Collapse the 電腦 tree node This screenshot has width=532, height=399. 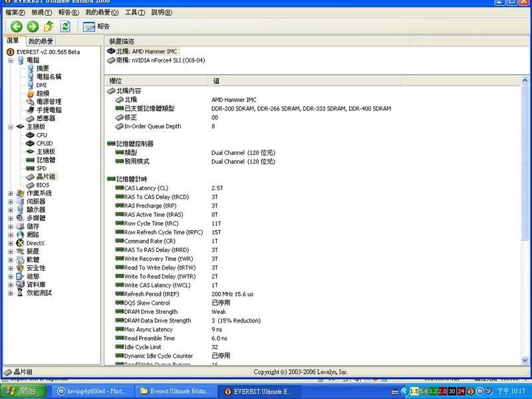pyautogui.click(x=11, y=60)
